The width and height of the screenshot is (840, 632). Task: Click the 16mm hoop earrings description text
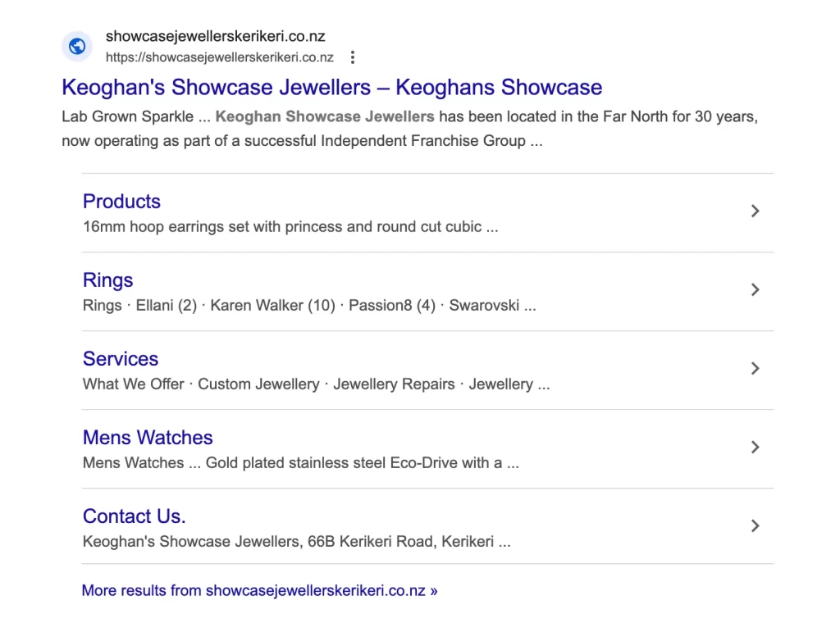[x=290, y=226]
